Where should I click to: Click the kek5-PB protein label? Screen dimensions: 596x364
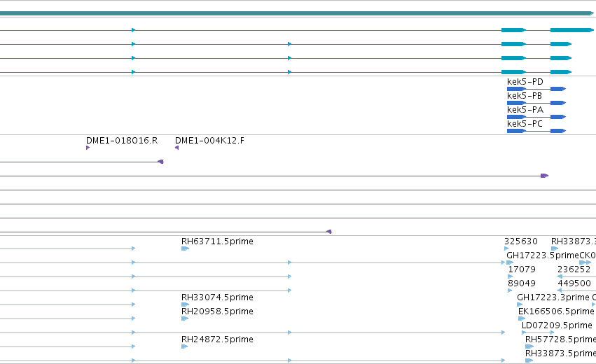[524, 96]
